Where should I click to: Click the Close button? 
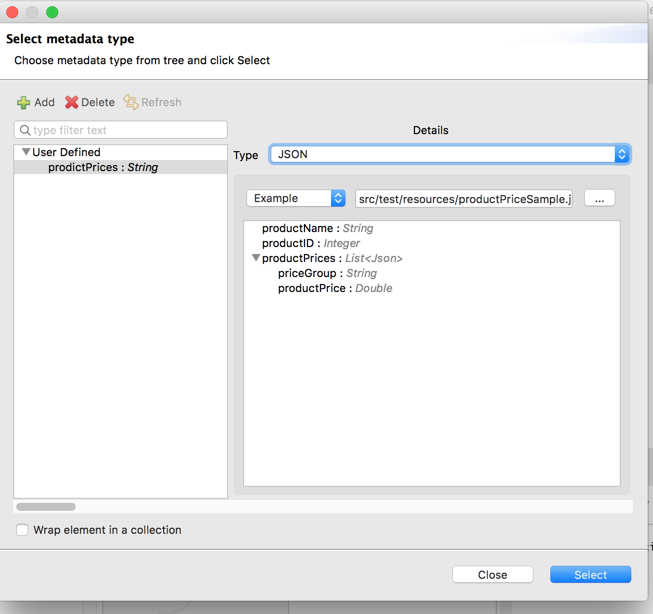point(493,575)
